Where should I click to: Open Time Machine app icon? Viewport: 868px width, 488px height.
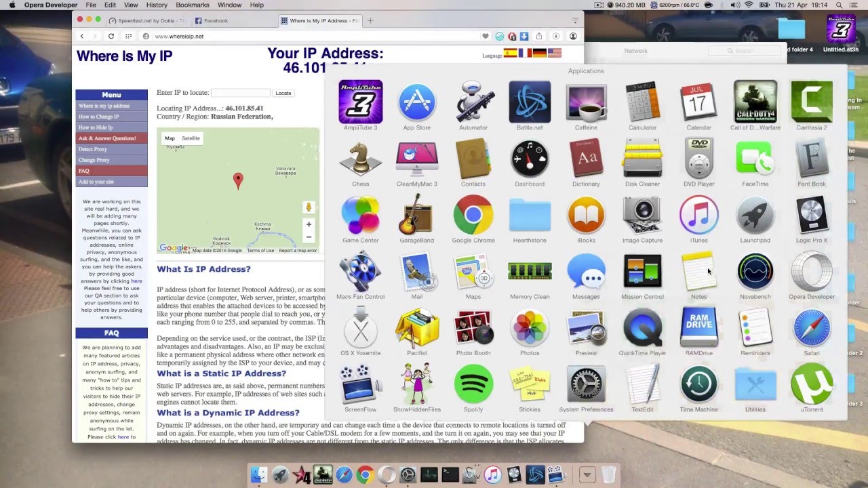[x=699, y=383]
